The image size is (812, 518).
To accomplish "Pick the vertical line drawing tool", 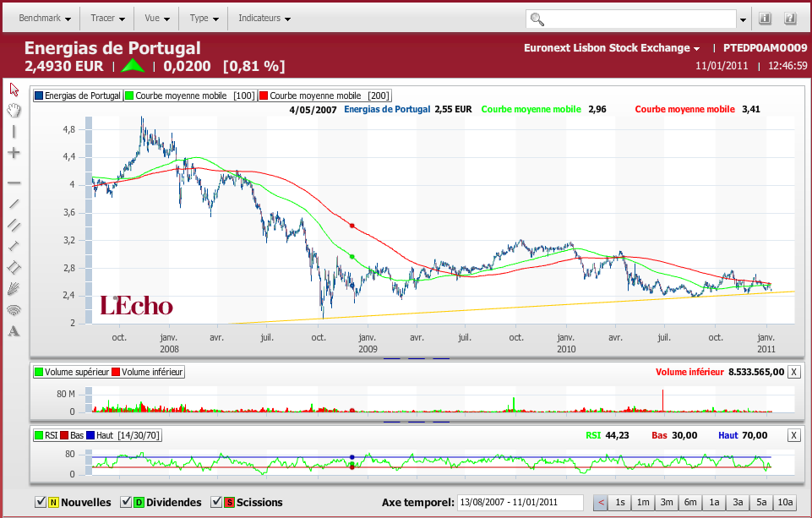I will click(x=14, y=132).
